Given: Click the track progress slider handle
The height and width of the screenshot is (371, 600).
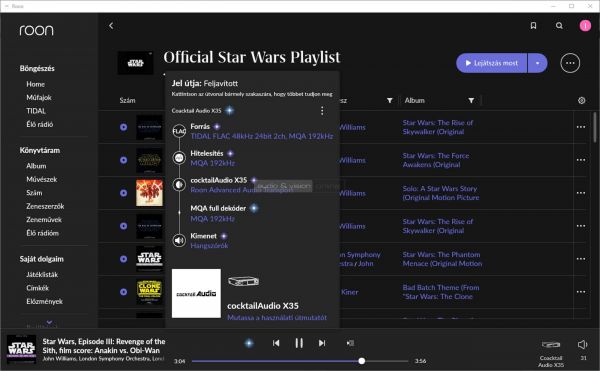Looking at the screenshot, I should click(362, 361).
